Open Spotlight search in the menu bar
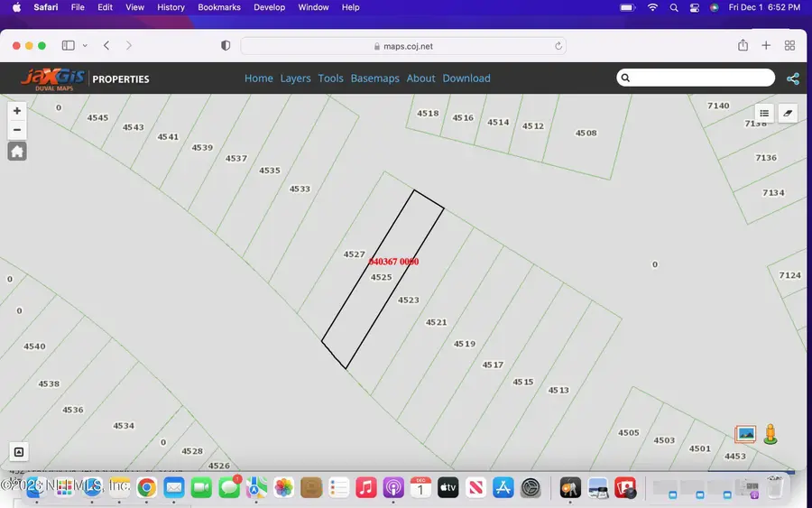812x508 pixels. 674,8
